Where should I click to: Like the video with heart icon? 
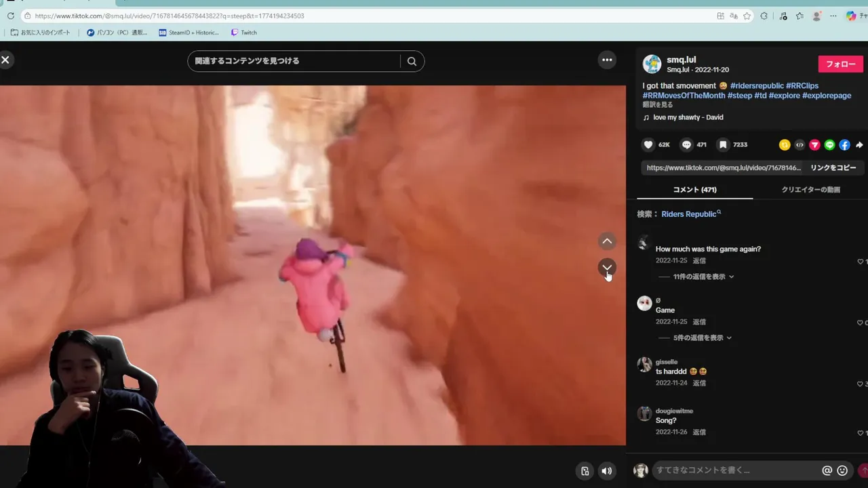point(648,144)
